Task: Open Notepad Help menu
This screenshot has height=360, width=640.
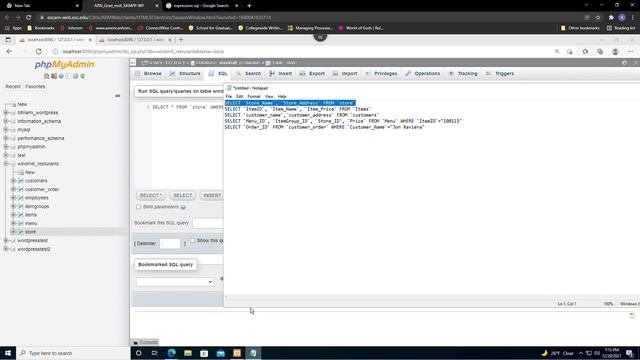Action: pos(282,96)
